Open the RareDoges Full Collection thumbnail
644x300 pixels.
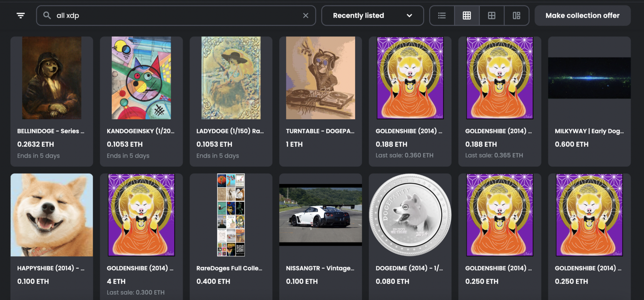pyautogui.click(x=231, y=215)
